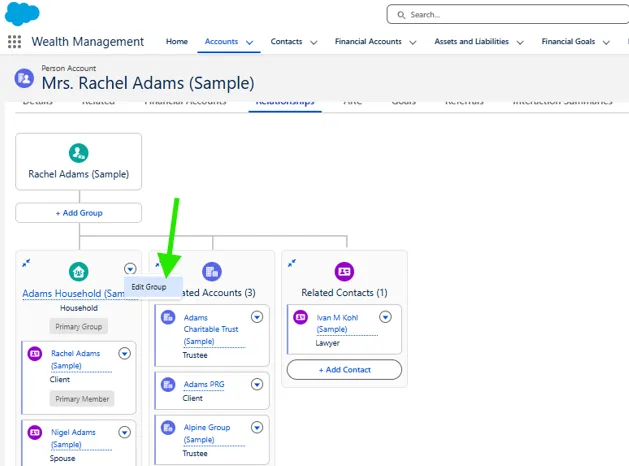The width and height of the screenshot is (629, 466).
Task: Click the Ivan M Kohl contact icon
Action: tap(300, 317)
